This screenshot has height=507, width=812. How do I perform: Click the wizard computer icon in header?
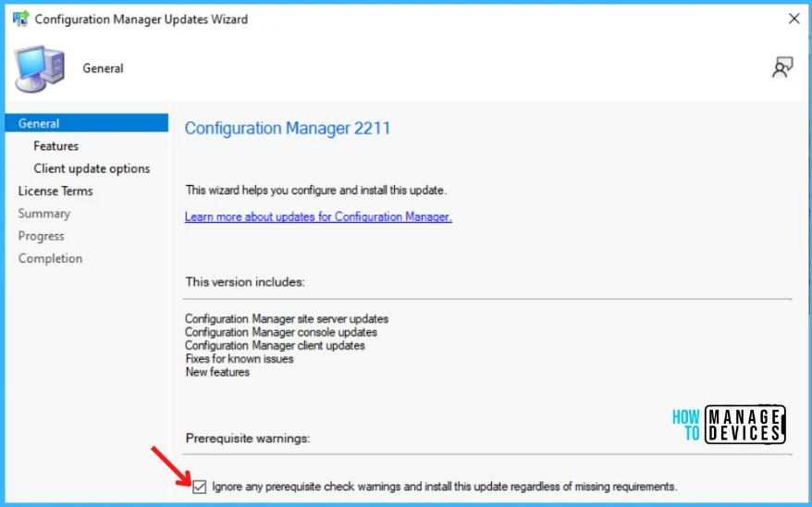tap(40, 68)
